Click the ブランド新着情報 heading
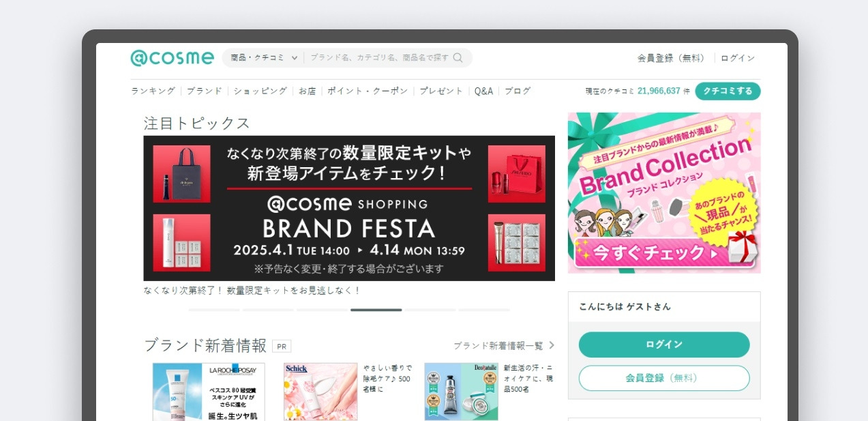The height and width of the screenshot is (421, 868). tap(205, 345)
